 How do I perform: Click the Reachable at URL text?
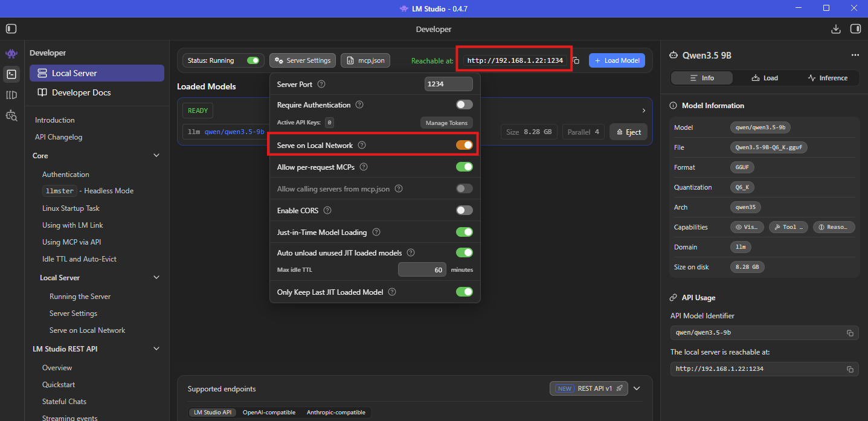click(x=515, y=60)
